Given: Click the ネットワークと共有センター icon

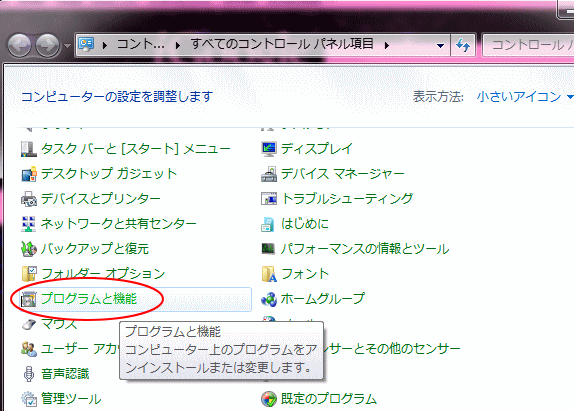Looking at the screenshot, I should tap(29, 224).
